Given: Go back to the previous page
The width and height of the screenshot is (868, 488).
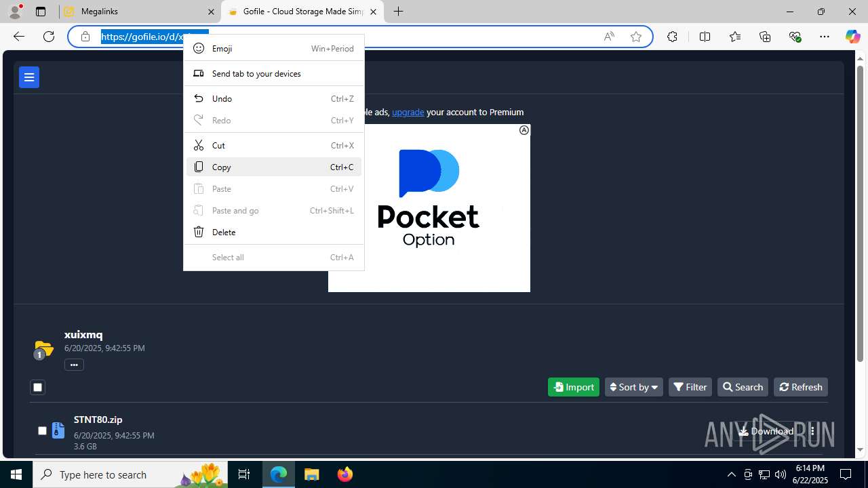Looking at the screenshot, I should pos(19,37).
